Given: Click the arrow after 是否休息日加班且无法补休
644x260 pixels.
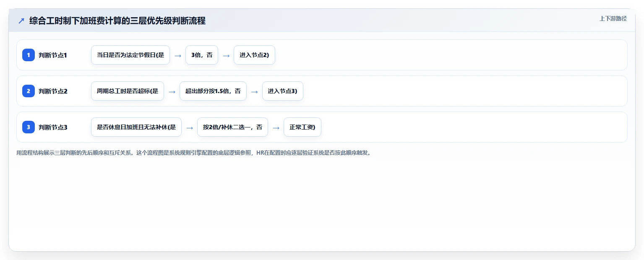Looking at the screenshot, I should (190, 127).
